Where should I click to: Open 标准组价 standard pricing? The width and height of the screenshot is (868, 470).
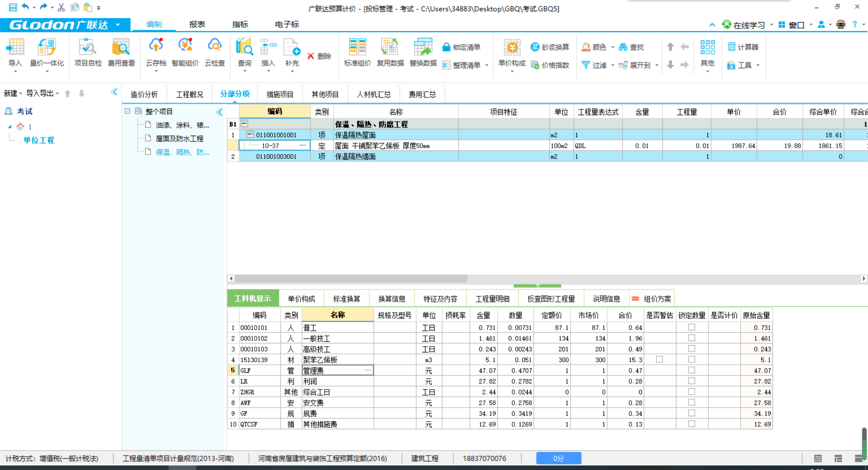(x=357, y=53)
